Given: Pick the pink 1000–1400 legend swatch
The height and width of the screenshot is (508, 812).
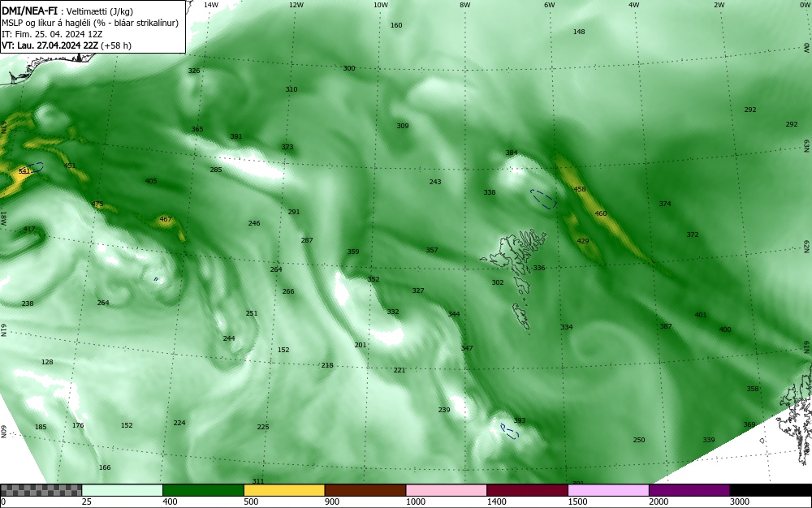Looking at the screenshot, I should coord(447,490).
